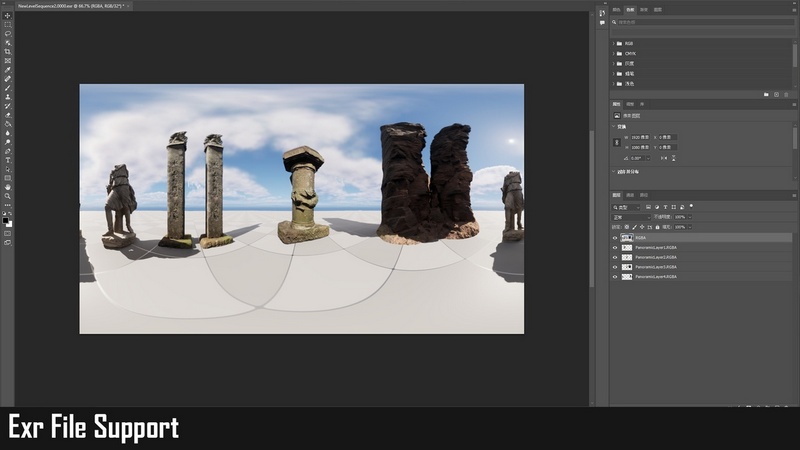Select the Horizontal Type tool
Image resolution: width=800 pixels, height=450 pixels.
click(x=8, y=160)
